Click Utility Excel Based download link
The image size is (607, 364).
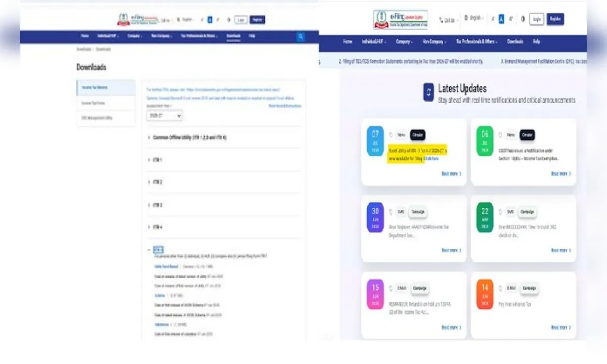tap(166, 266)
